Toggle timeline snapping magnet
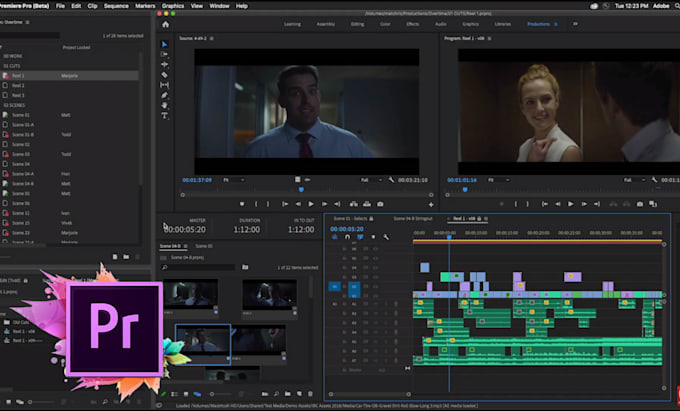680x411 pixels. [x=347, y=237]
